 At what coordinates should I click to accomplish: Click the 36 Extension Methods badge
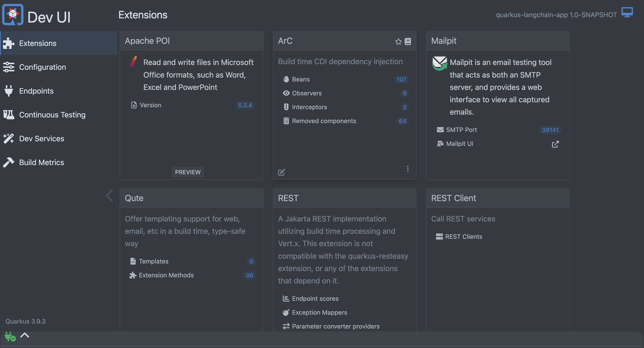click(x=249, y=275)
